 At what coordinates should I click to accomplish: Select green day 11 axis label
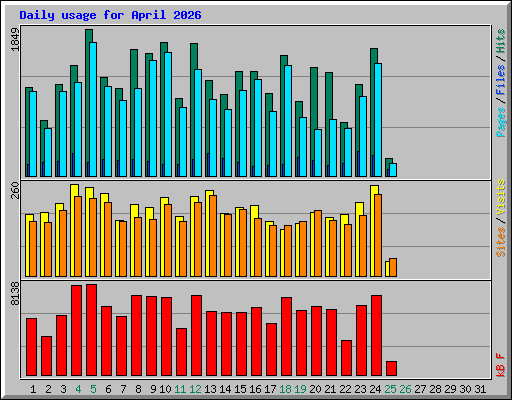180,389
